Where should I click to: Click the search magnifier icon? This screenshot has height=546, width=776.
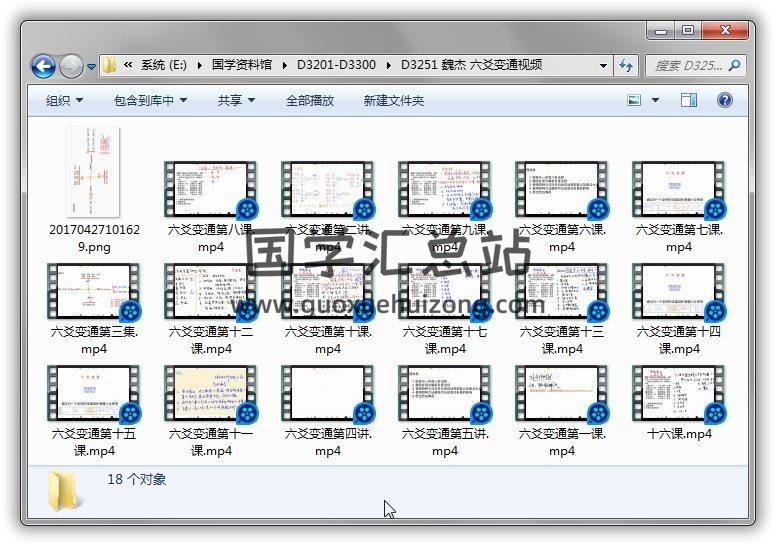(x=735, y=65)
